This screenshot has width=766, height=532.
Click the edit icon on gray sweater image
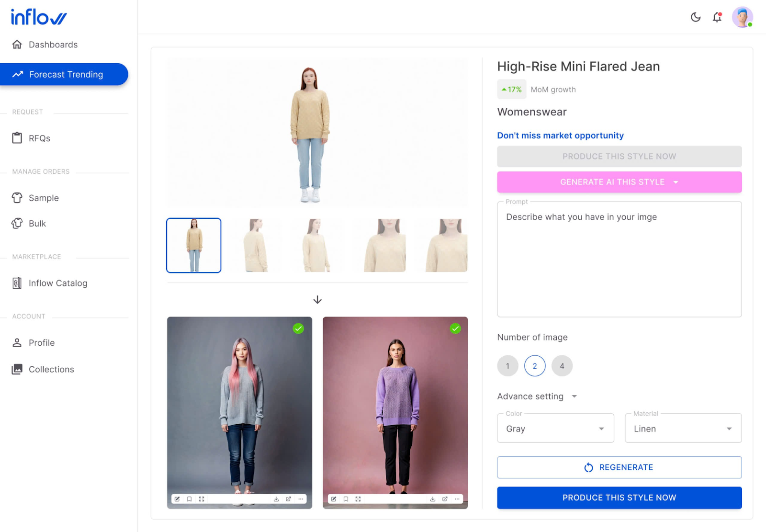coord(177,499)
